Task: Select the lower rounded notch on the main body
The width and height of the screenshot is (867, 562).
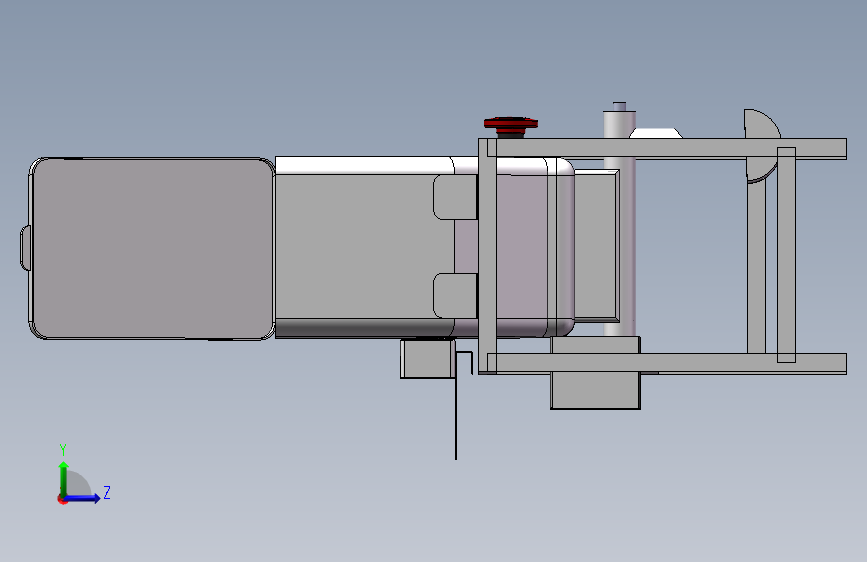Action: 455,295
